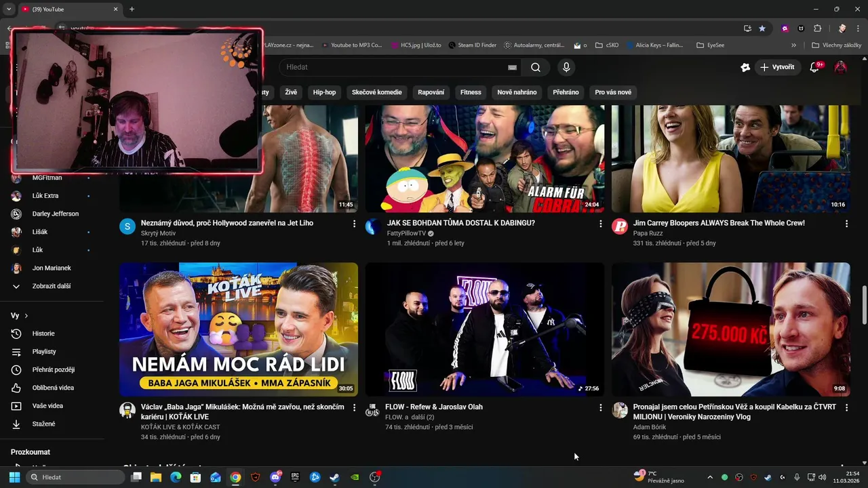868x488 pixels.
Task: Open the on-screen keyboard in the search box
Action: coord(512,67)
